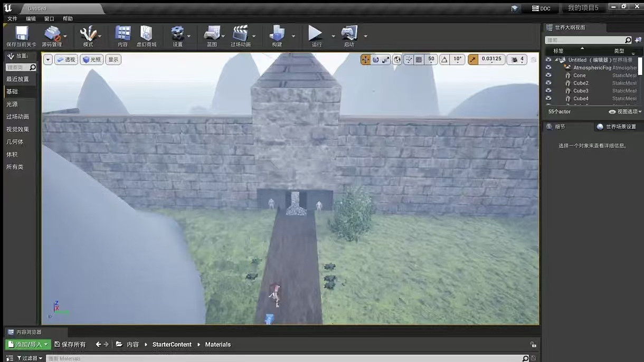
Task: Click the Perspective (透视) view button
Action: click(66, 60)
